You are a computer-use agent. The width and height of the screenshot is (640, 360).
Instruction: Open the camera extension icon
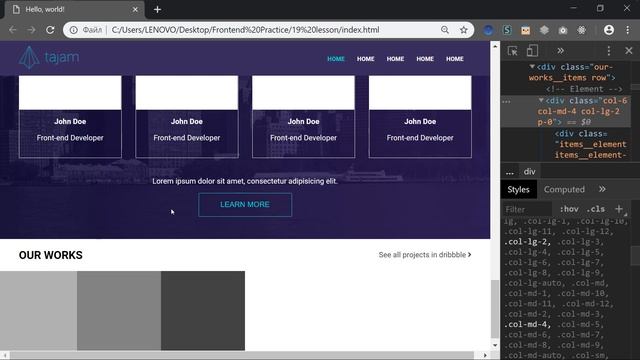tap(563, 30)
